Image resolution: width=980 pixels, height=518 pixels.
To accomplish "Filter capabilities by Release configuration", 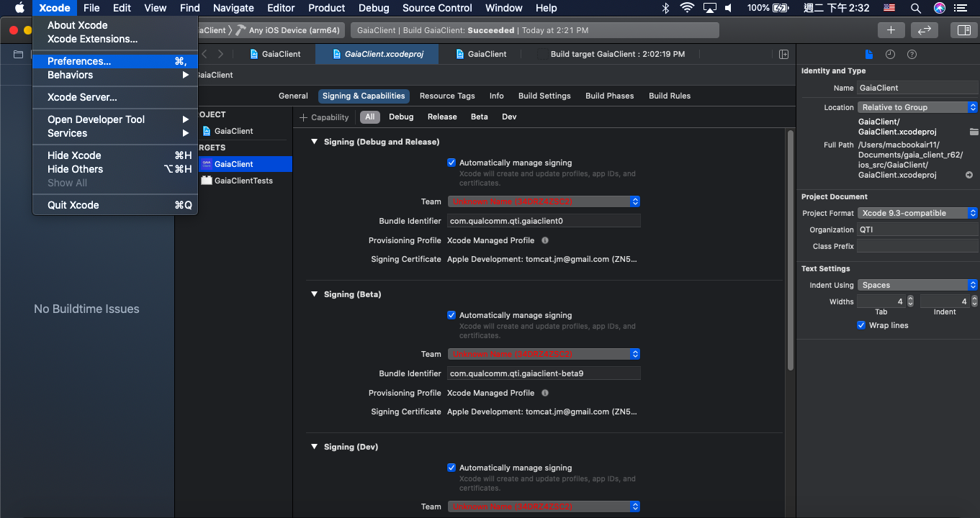I will 442,117.
